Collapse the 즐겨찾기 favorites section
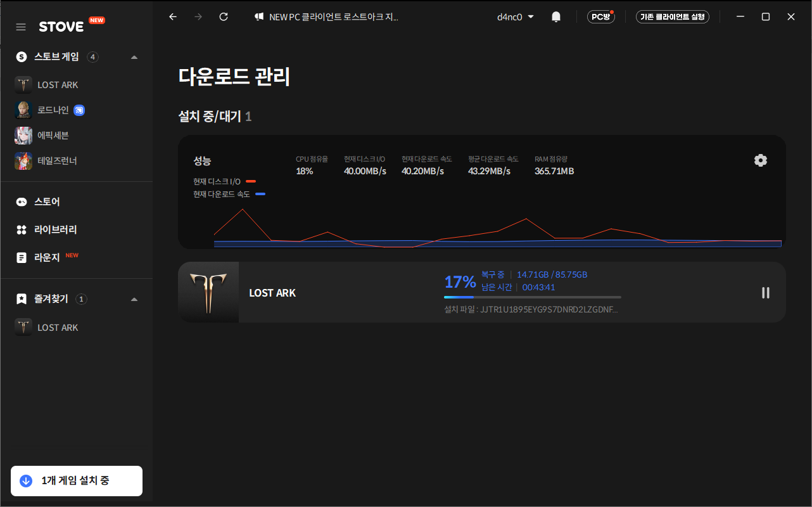The width and height of the screenshot is (812, 507). [134, 299]
